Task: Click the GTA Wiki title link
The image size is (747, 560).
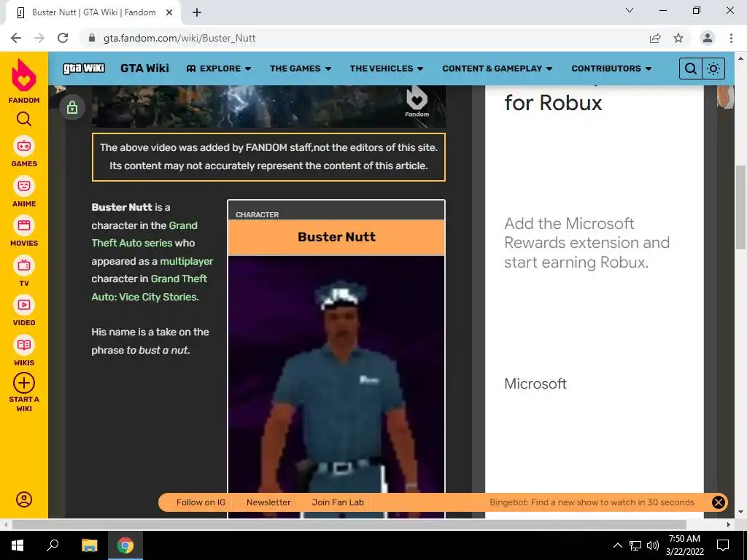Action: coord(145,68)
